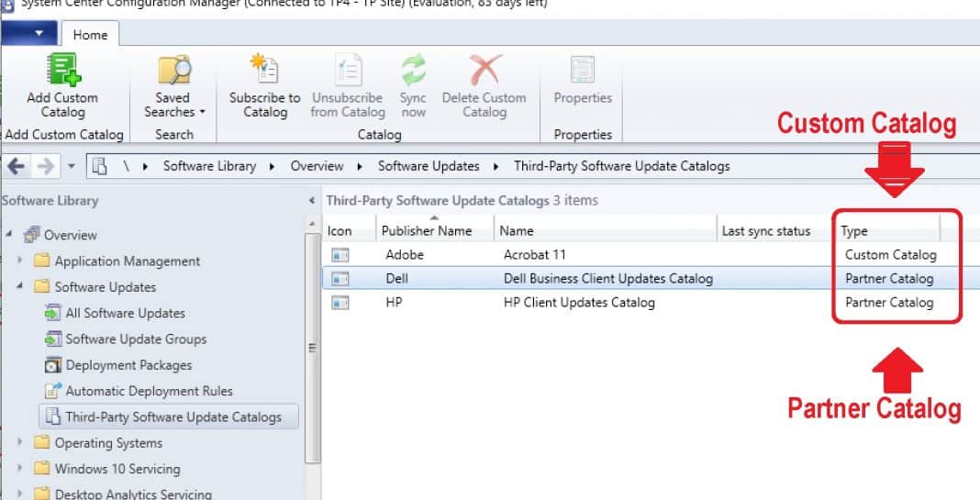Image resolution: width=980 pixels, height=500 pixels.
Task: Click the Software Updates folder icon
Action: tap(42, 287)
